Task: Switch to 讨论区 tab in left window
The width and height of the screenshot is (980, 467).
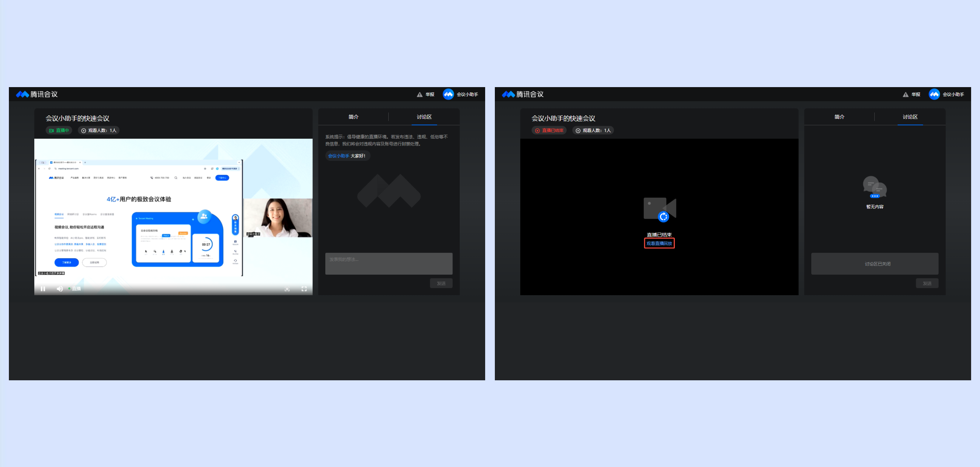Action: (424, 117)
